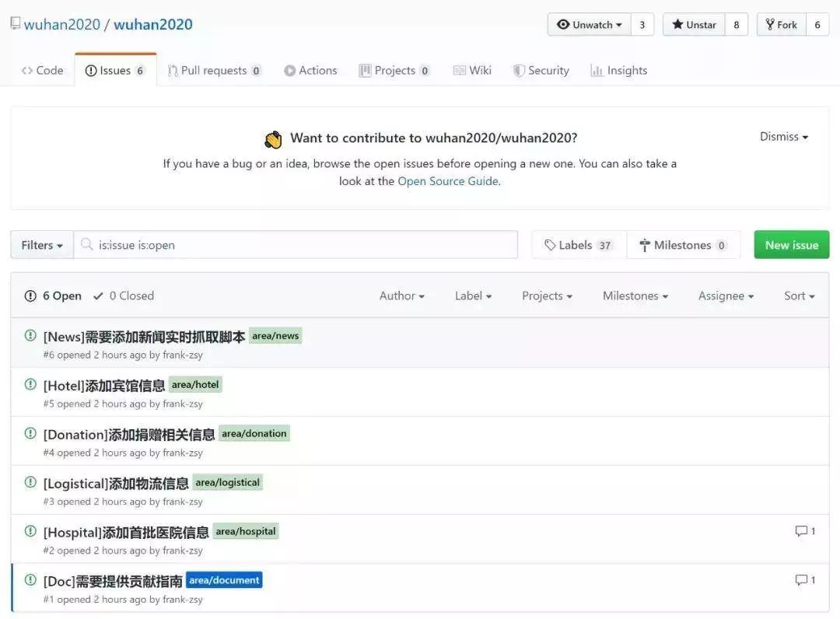
Task: Click the milestone signpost icon in the Milestones button
Action: pos(645,244)
